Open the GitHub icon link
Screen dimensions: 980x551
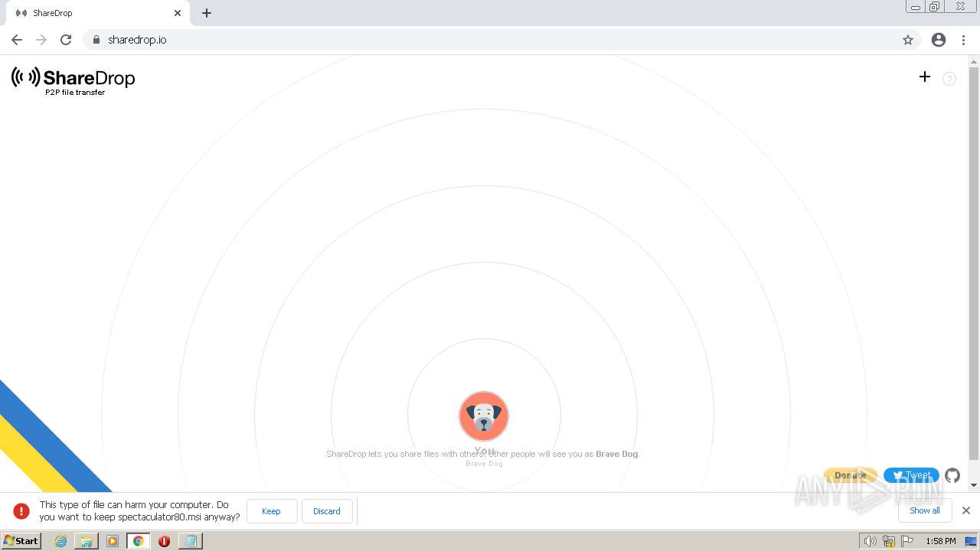tap(952, 475)
